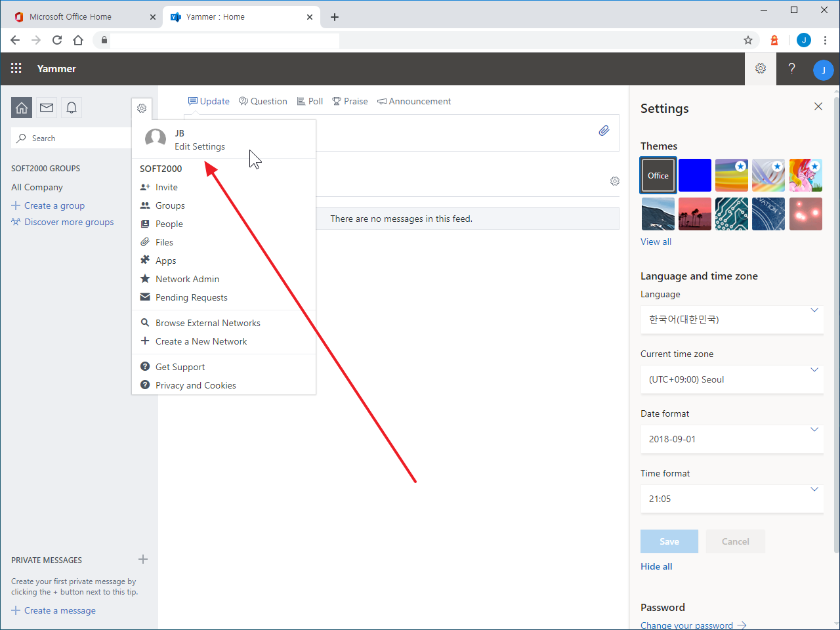This screenshot has height=630, width=840.
Task: Make an Announcement
Action: tap(414, 100)
